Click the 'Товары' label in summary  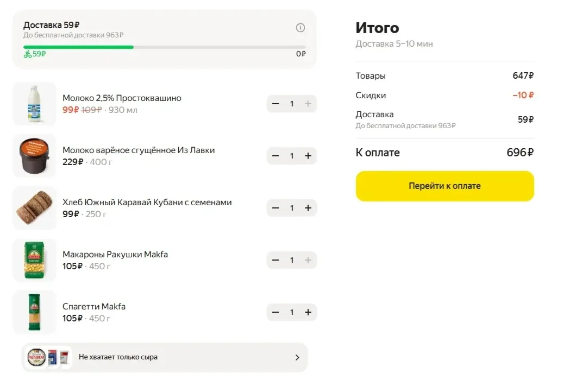click(x=371, y=76)
